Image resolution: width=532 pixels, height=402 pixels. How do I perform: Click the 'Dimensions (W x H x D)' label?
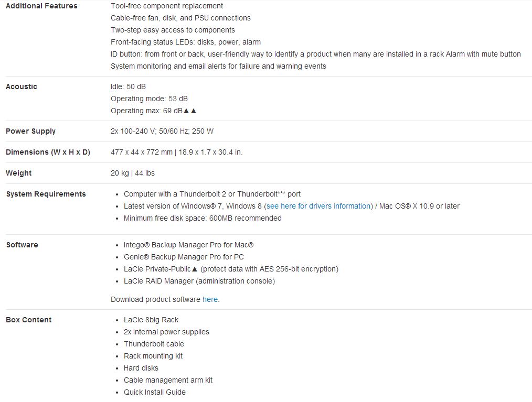click(48, 152)
